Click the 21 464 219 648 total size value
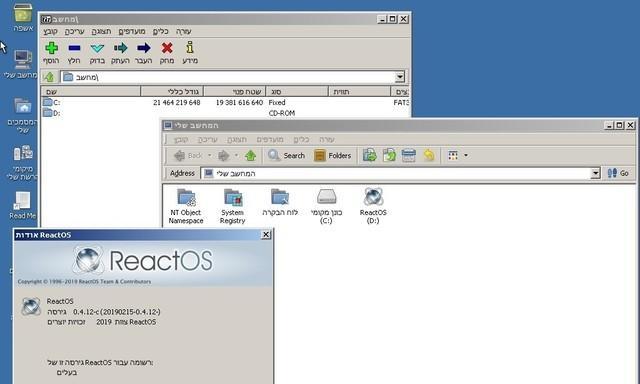The image size is (640, 384). coord(177,102)
